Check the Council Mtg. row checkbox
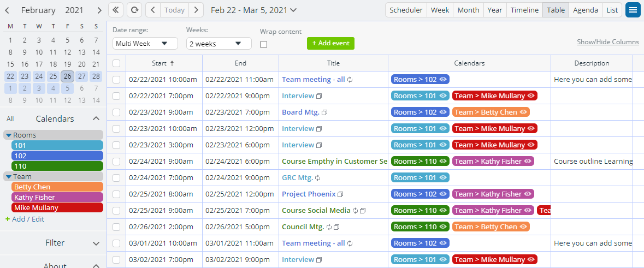 point(116,227)
